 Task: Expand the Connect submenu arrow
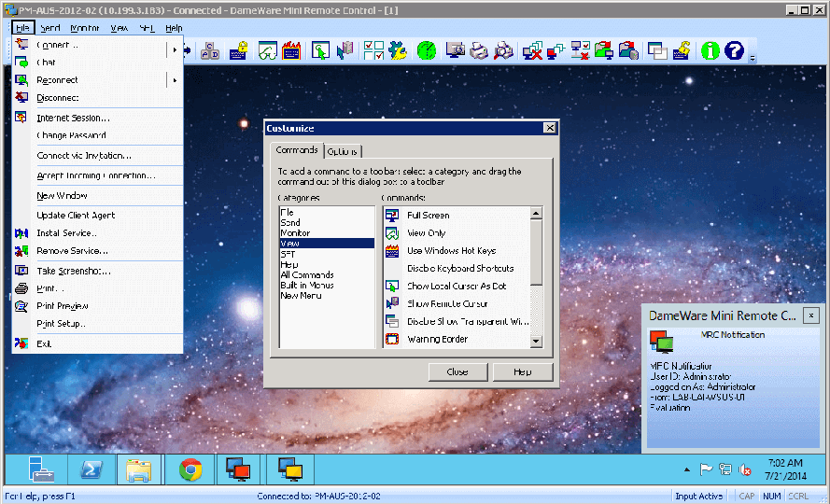(175, 50)
